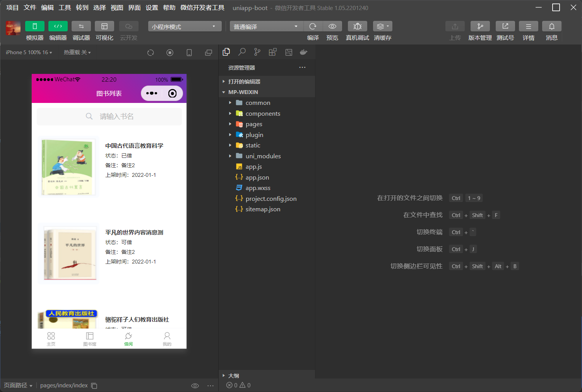Click the layout/save panel icon
582x392 pixels.
pos(289,52)
